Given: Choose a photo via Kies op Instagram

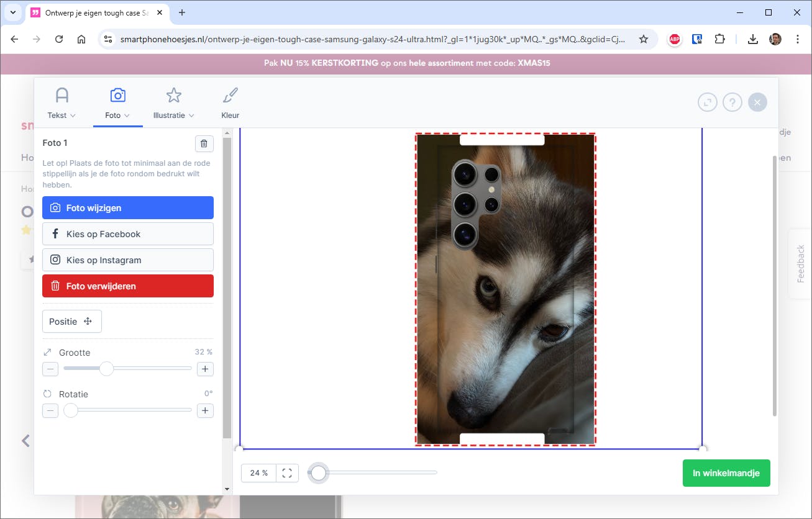Looking at the screenshot, I should click(x=128, y=260).
